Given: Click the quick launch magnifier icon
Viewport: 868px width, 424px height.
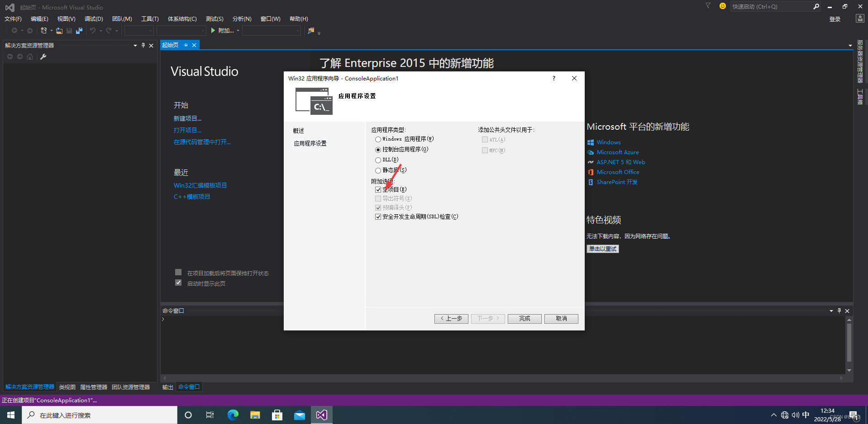Looking at the screenshot, I should (x=816, y=6).
